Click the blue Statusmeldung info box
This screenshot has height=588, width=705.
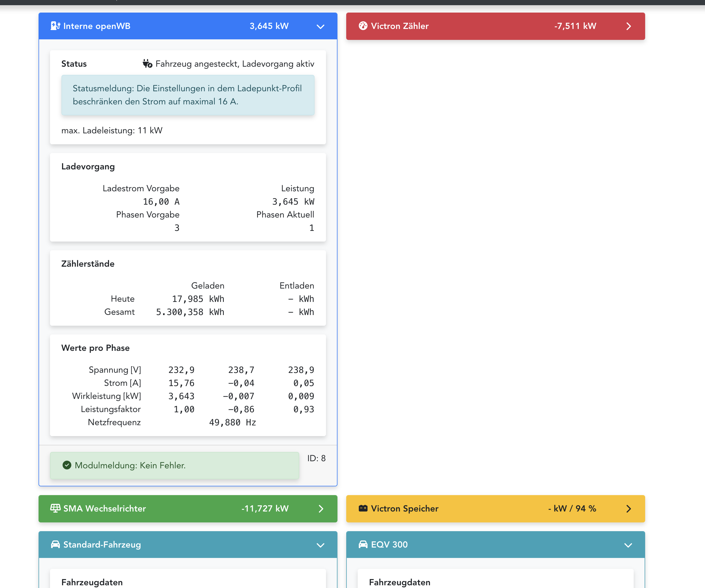click(x=188, y=95)
